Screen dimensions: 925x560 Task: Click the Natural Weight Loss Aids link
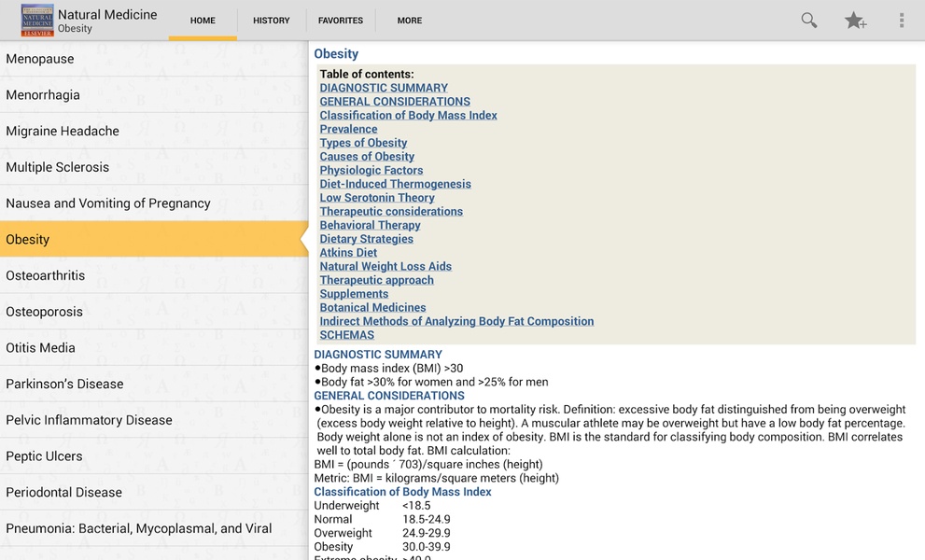click(x=385, y=266)
